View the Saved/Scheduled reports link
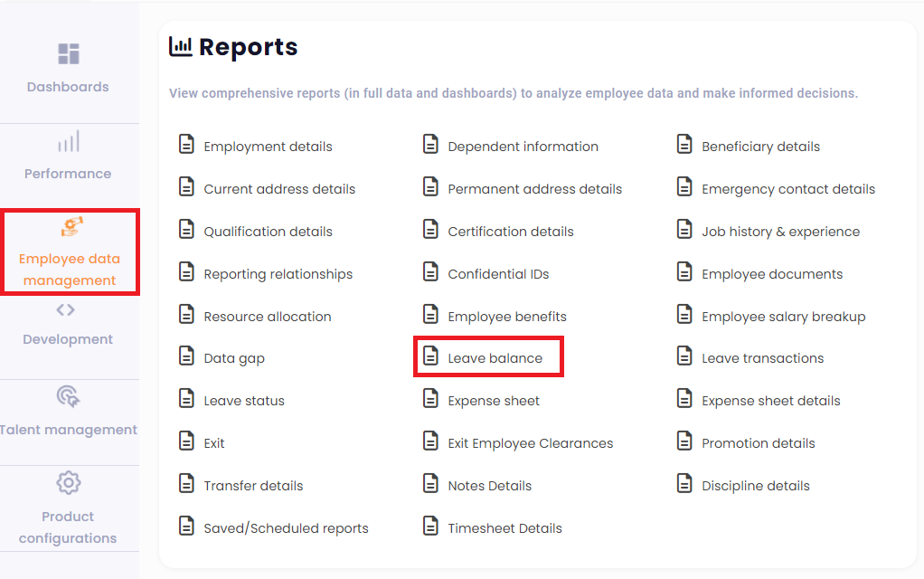 coord(286,528)
